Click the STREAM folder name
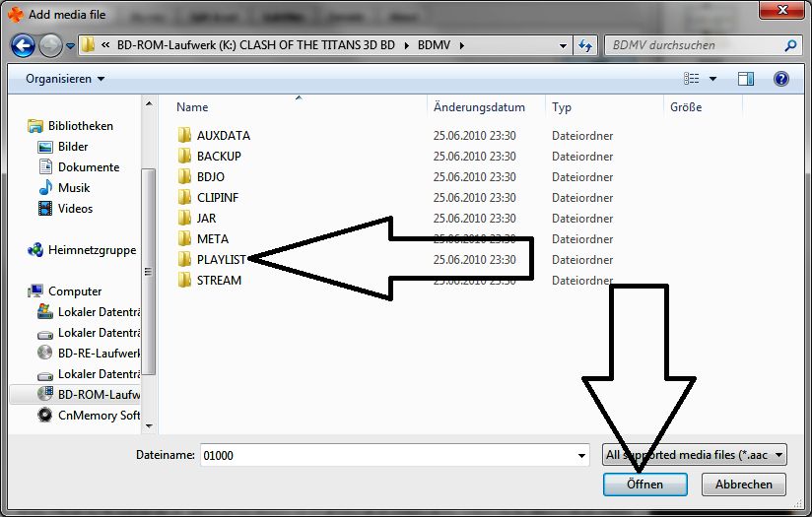 [219, 281]
